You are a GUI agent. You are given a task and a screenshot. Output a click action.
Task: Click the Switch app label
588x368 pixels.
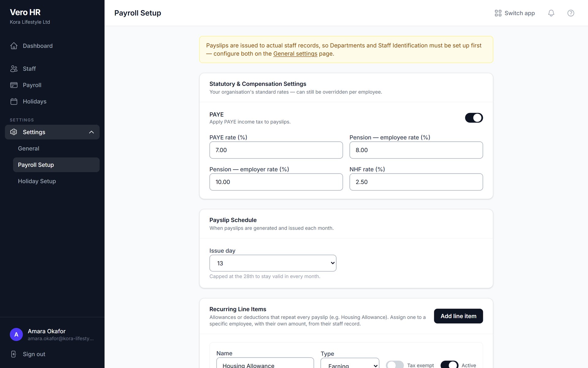pos(519,13)
